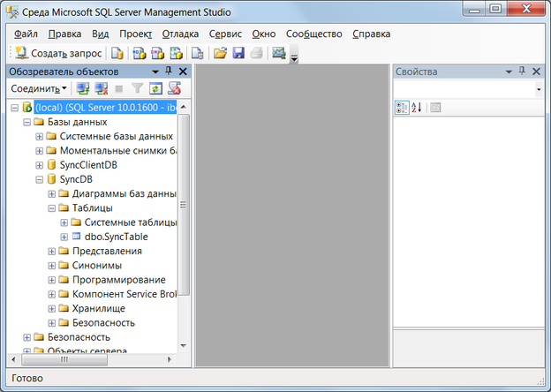551x392 pixels.
Task: Expand the Компонент Service Broker folder
Action: 51,295
